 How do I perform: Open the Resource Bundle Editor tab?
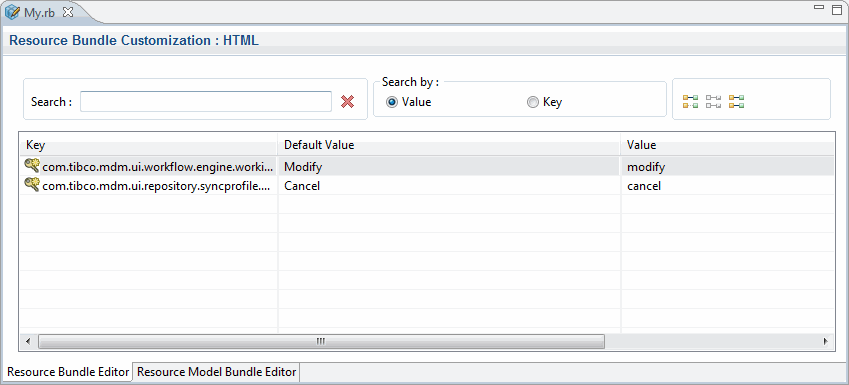tap(68, 372)
